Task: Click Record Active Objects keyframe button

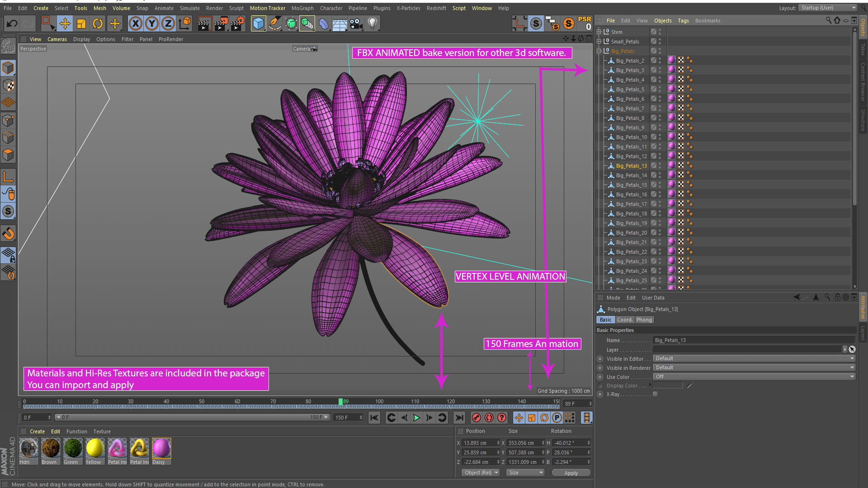Action: (x=476, y=418)
